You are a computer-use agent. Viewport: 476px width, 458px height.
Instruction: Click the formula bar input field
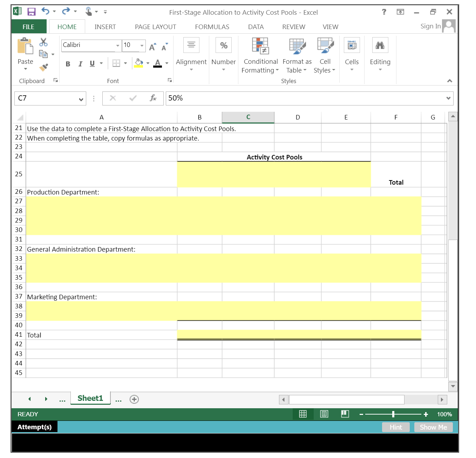coord(309,98)
